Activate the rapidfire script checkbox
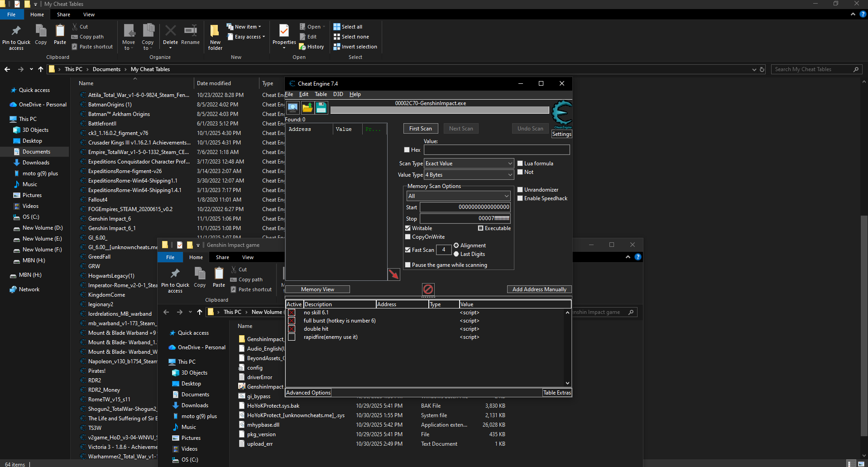 pos(292,337)
